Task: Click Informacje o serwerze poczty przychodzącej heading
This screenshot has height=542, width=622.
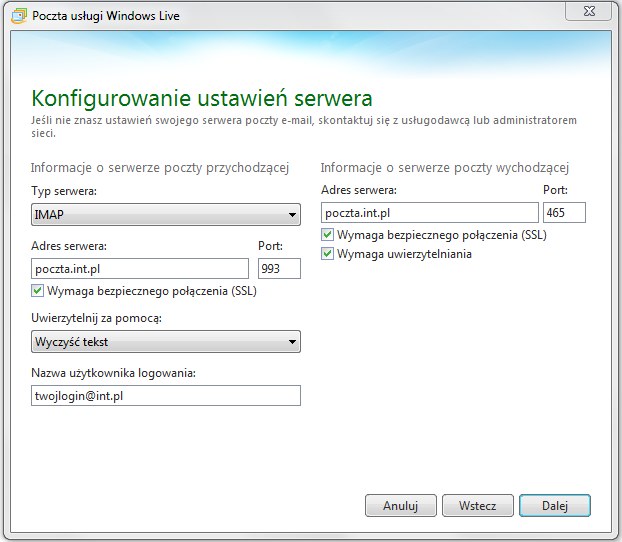Action: coord(160,168)
